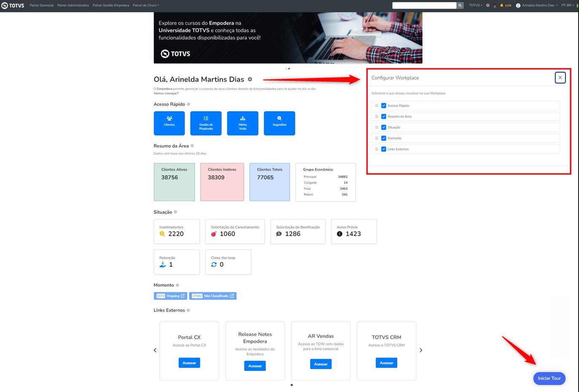The height and width of the screenshot is (392, 579).
Task: Click the drag handle for Momento row
Action: [377, 138]
